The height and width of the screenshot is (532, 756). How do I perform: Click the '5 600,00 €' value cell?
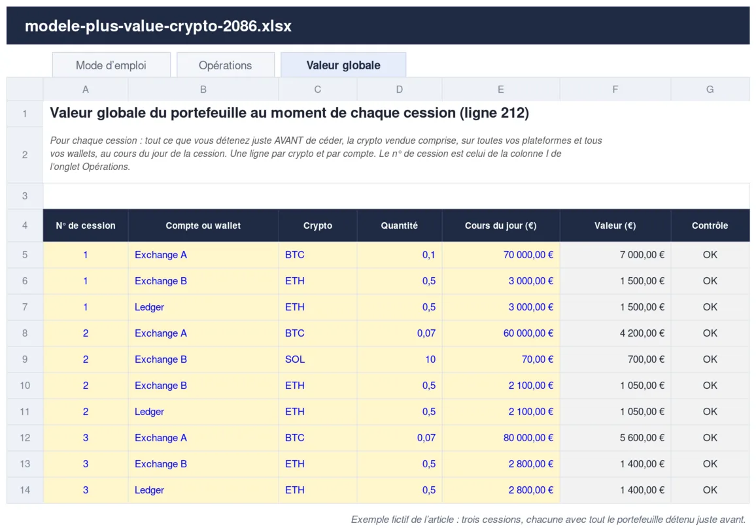pyautogui.click(x=615, y=438)
